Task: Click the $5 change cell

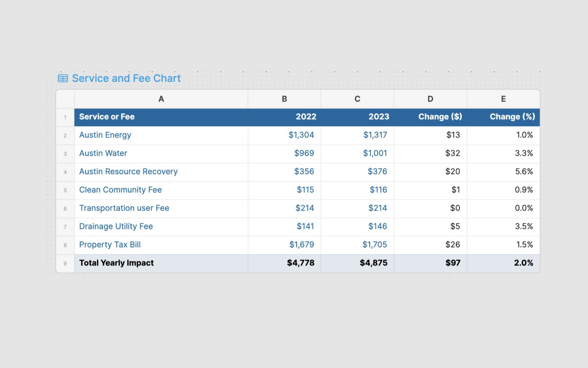Action: coord(430,227)
